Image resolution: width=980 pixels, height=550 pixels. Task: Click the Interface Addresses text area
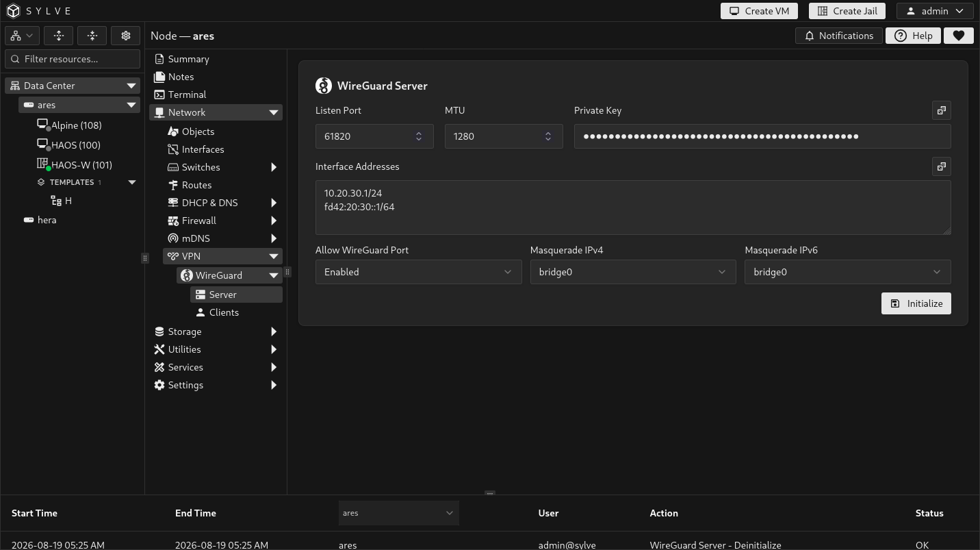[x=633, y=207]
